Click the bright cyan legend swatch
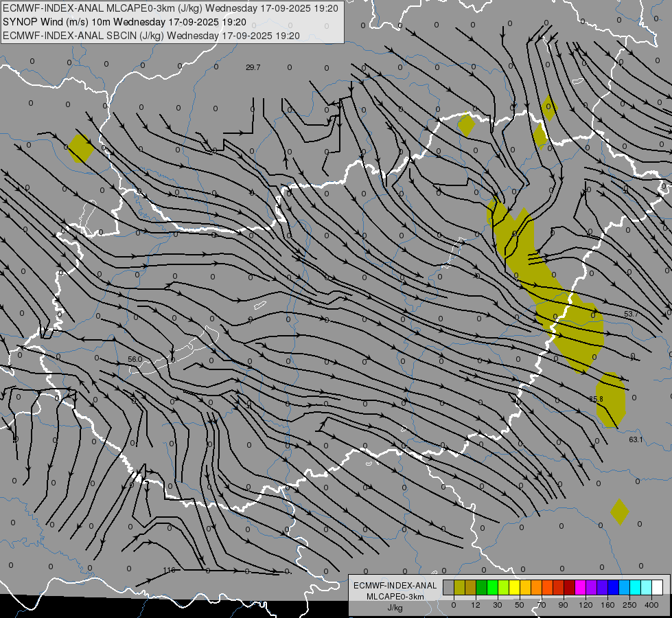This screenshot has height=618, width=672. click(635, 587)
